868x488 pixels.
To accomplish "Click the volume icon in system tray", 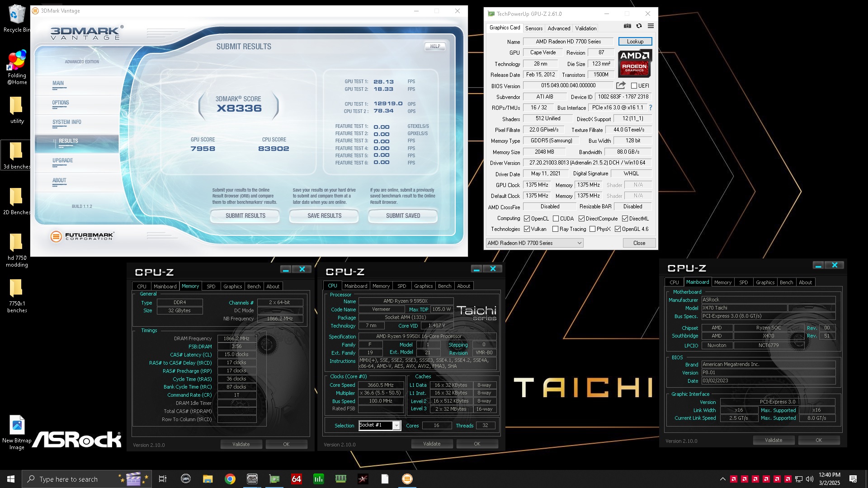I will pyautogui.click(x=809, y=479).
